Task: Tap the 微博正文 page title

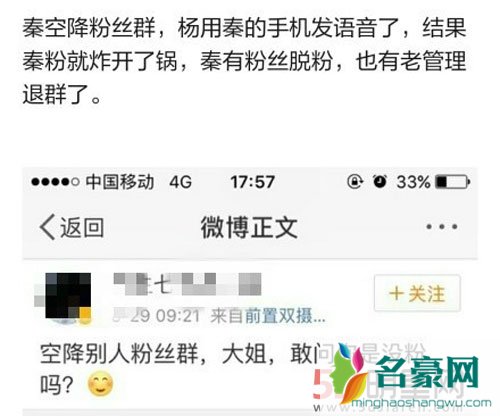Action: coord(249,228)
